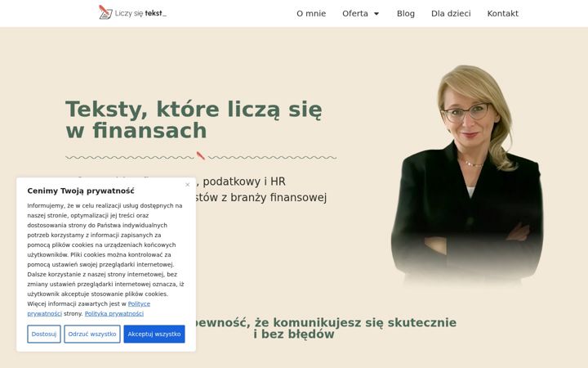
Task: Click the Liczy się tekst logo
Action: [x=133, y=13]
